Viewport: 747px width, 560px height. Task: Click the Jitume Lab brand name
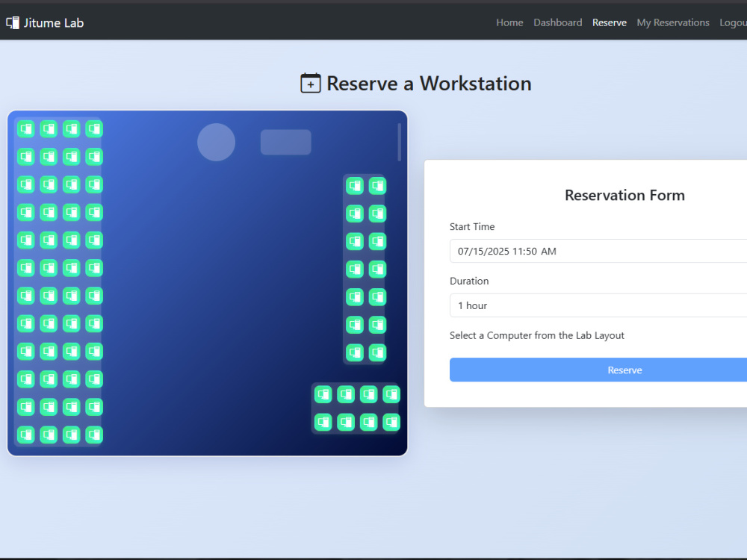tap(54, 23)
